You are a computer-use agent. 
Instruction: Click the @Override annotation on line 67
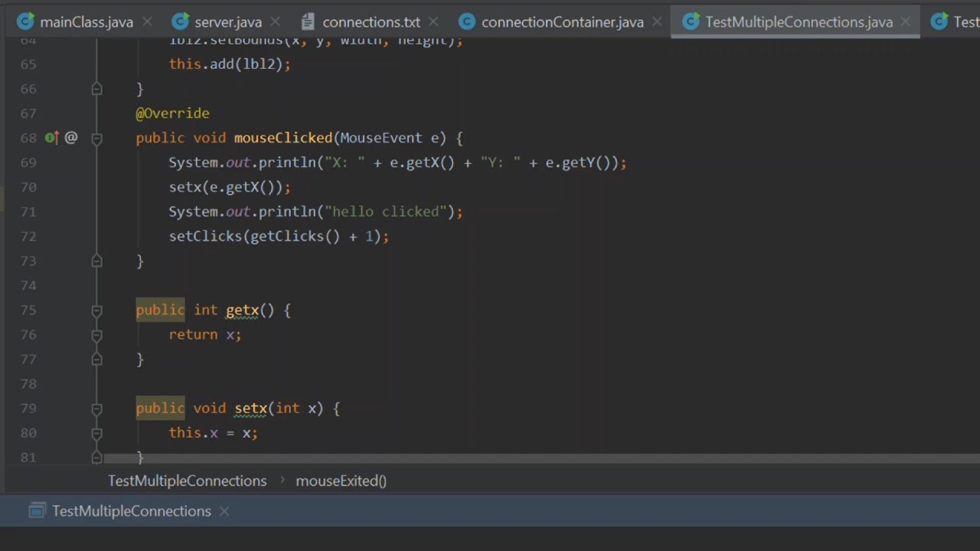pyautogui.click(x=172, y=113)
